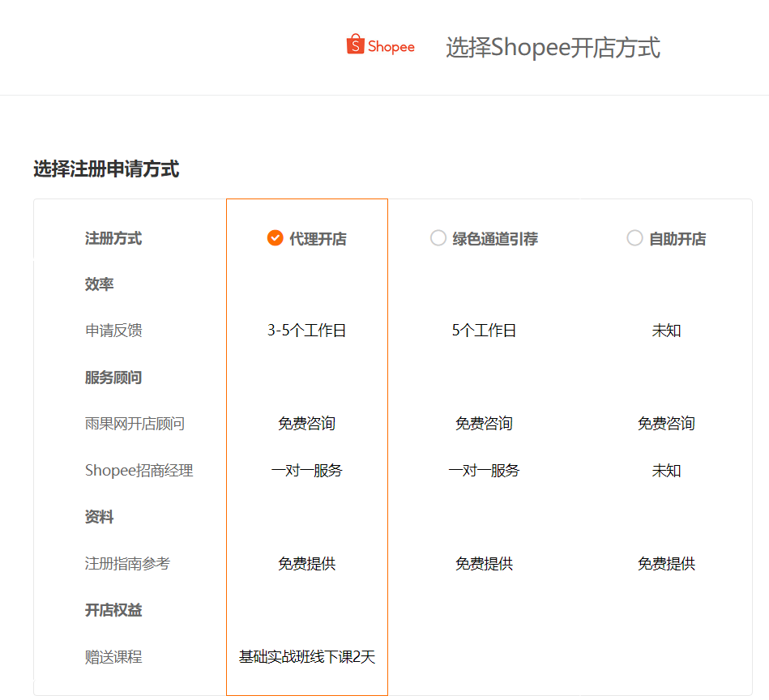Click the 申请反馈 row label
Viewport: 769px width, 700px height.
click(113, 331)
